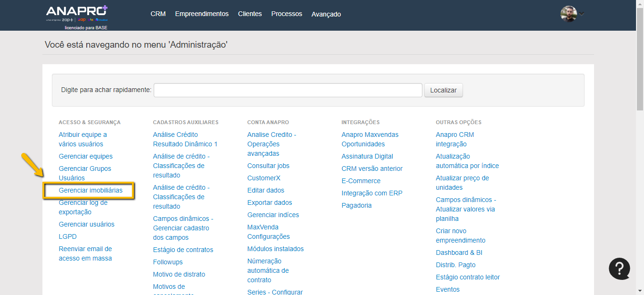This screenshot has height=295, width=644.
Task: Open the Avançado menu
Action: pyautogui.click(x=326, y=14)
